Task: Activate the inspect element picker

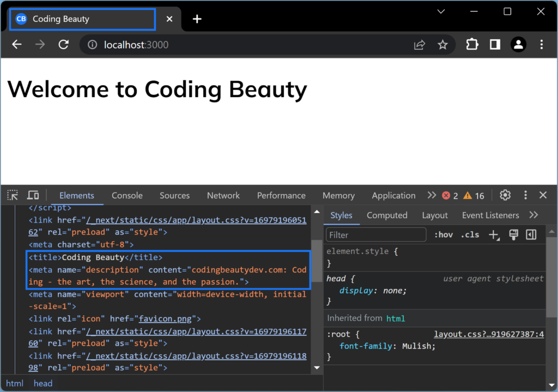Action: pos(13,195)
